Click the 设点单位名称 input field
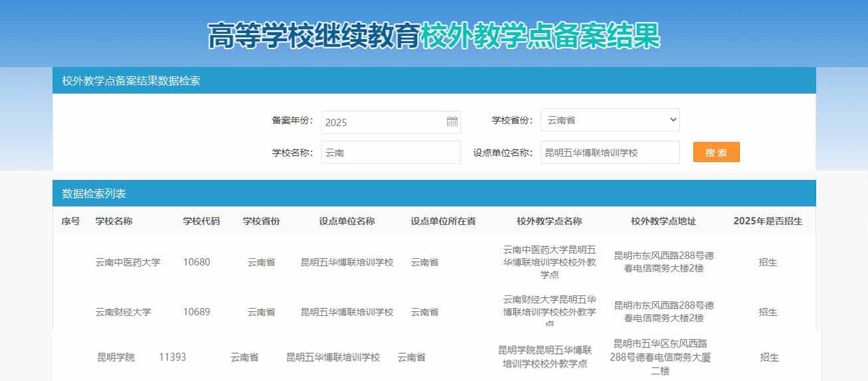The image size is (868, 381). (x=610, y=152)
